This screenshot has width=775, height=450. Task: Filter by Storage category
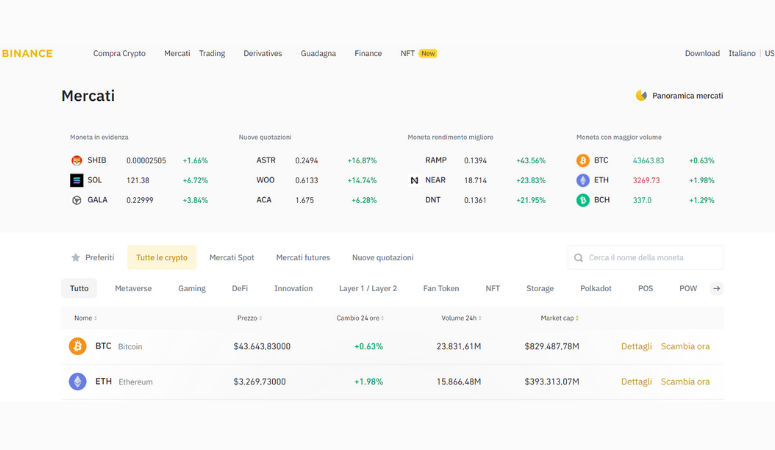tap(540, 288)
